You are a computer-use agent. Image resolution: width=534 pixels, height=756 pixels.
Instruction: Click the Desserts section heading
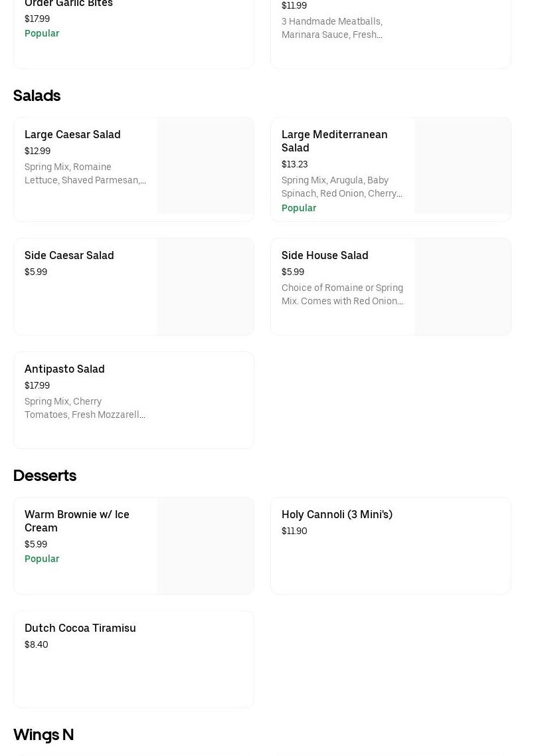pyautogui.click(x=44, y=476)
